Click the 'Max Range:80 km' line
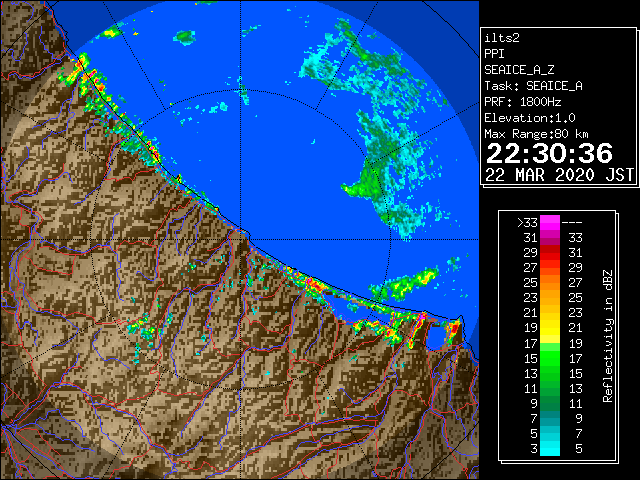The height and width of the screenshot is (480, 640). 536,134
